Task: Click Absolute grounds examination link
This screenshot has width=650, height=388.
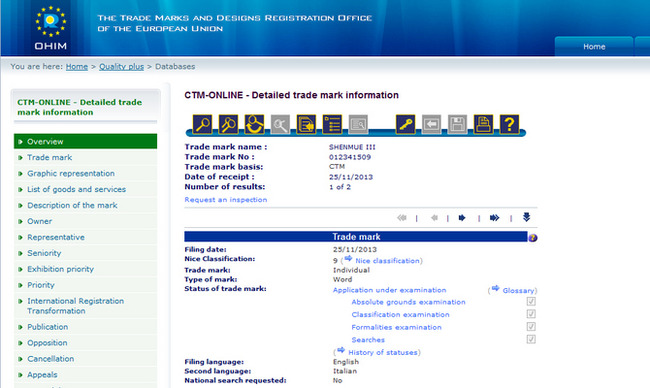Action: (408, 302)
